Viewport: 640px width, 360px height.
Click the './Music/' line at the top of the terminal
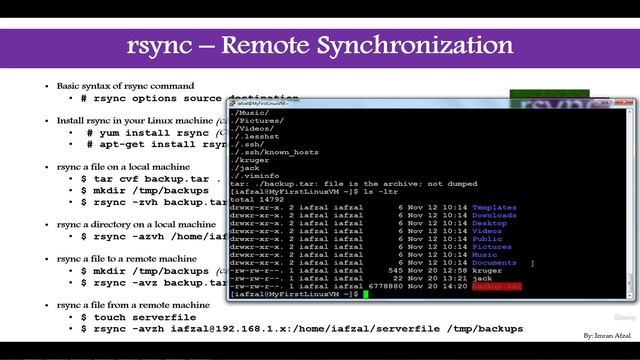pos(249,113)
